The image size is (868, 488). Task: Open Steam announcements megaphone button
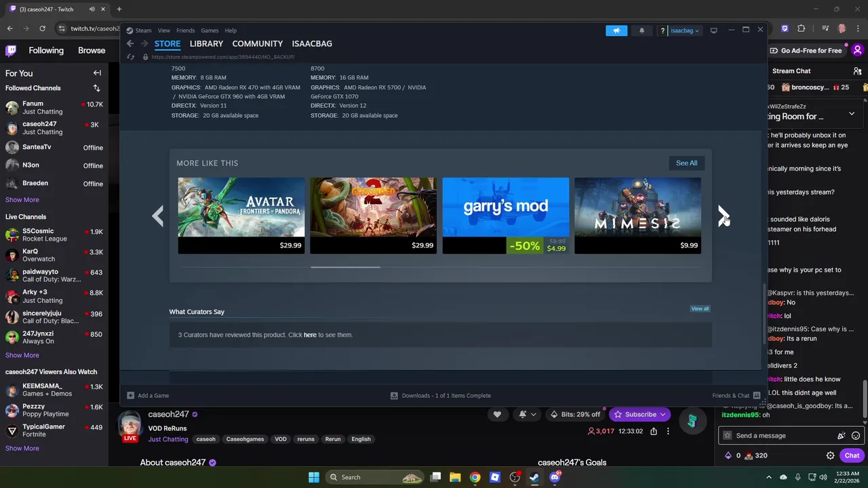[616, 30]
